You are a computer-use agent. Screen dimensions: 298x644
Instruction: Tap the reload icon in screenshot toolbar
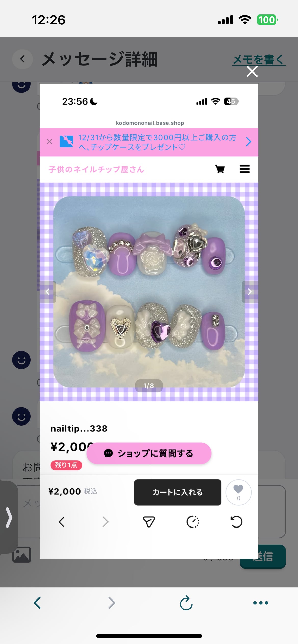pyautogui.click(x=236, y=522)
